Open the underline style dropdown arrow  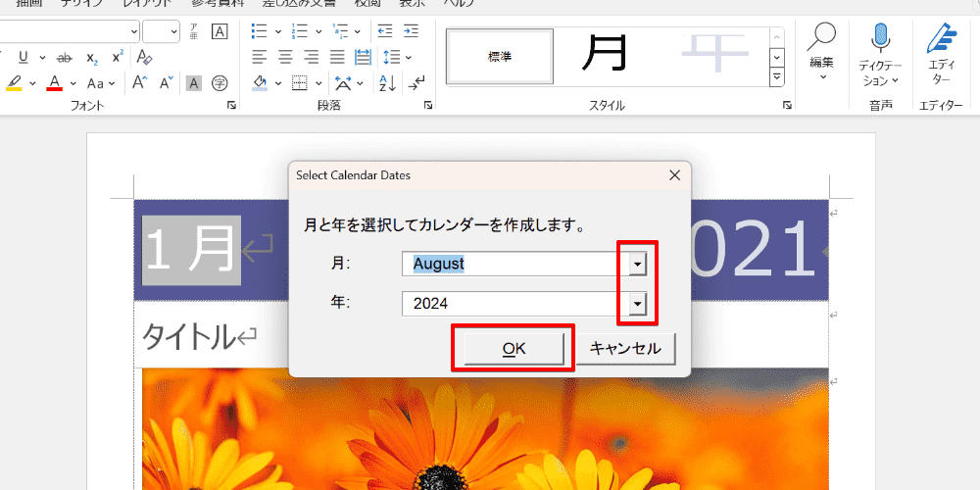click(x=42, y=58)
